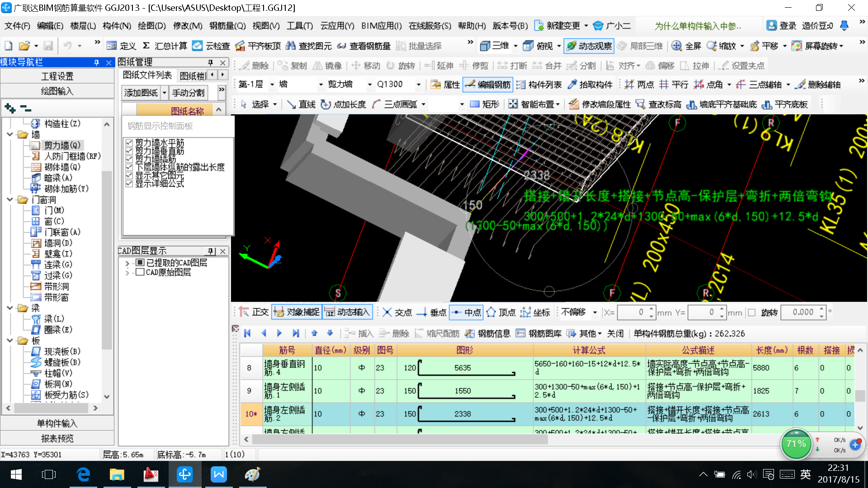868x488 pixels.
Task: Collapse the 梁 tree group
Action: (x=10, y=308)
